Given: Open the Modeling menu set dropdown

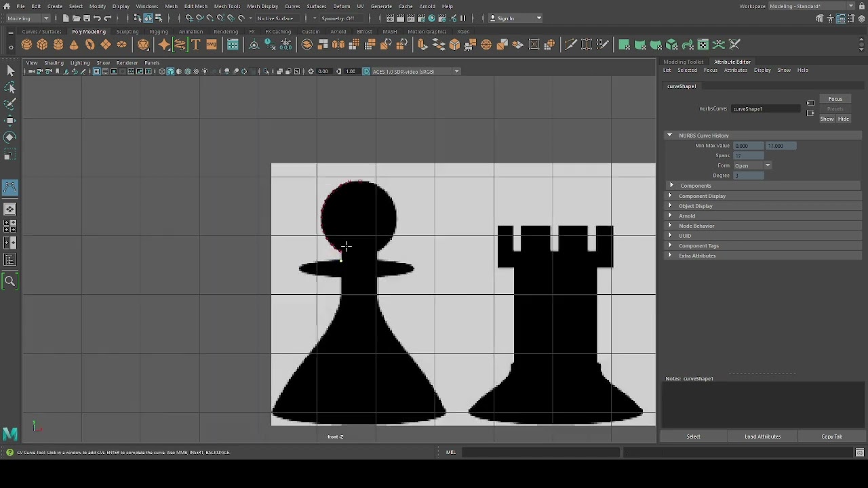Looking at the screenshot, I should click(27, 18).
